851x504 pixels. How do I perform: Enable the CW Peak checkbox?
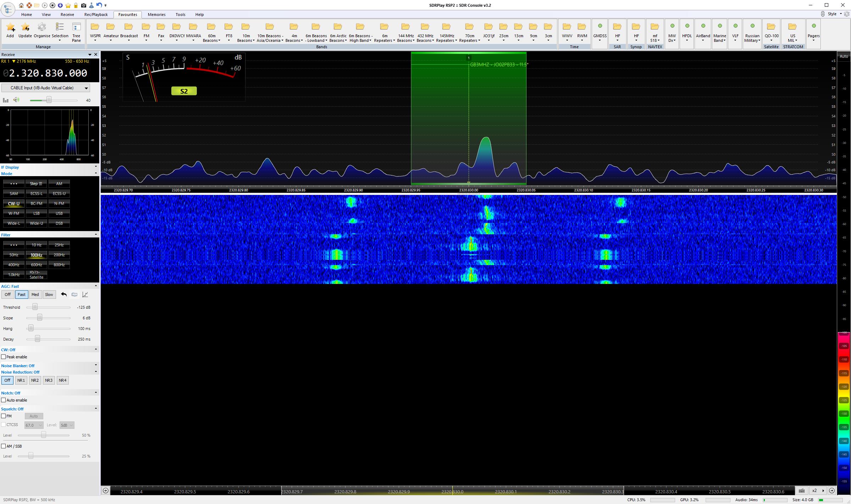tap(4, 357)
